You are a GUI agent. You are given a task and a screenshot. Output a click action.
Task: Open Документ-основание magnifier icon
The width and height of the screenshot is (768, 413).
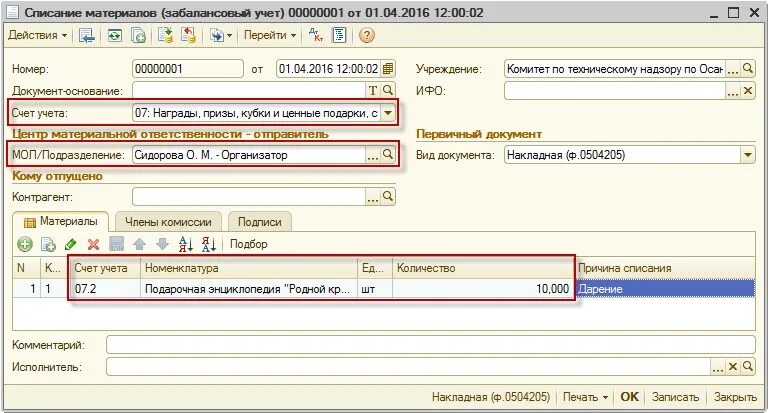(388, 90)
